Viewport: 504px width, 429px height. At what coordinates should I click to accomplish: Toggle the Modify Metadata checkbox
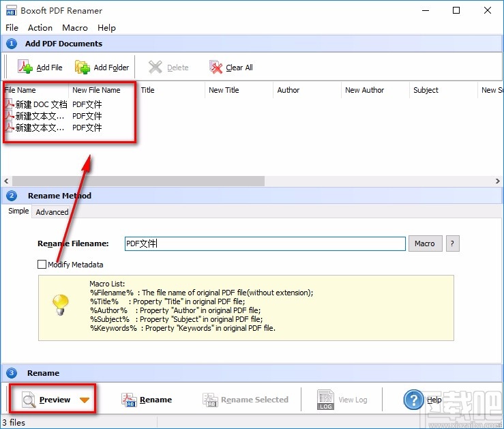pyautogui.click(x=42, y=265)
